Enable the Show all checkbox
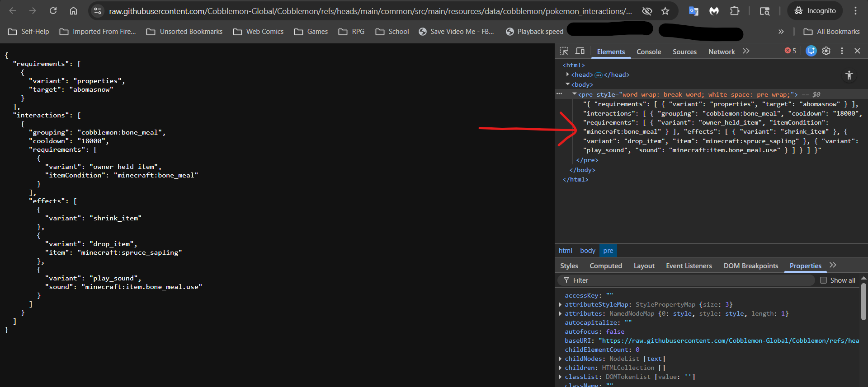Screen dimensions: 868x387 (823, 280)
